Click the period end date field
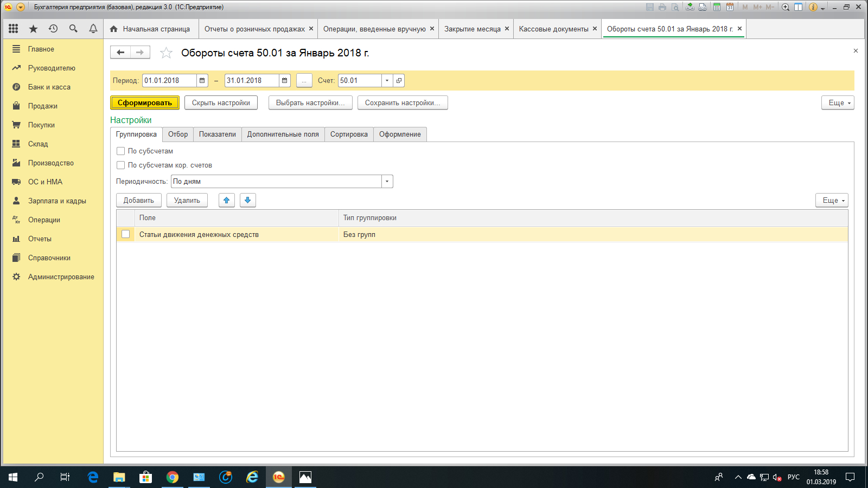The height and width of the screenshot is (488, 868). point(252,81)
